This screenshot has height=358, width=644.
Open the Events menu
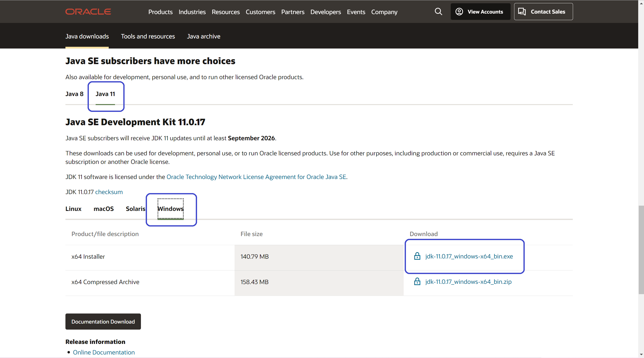356,12
